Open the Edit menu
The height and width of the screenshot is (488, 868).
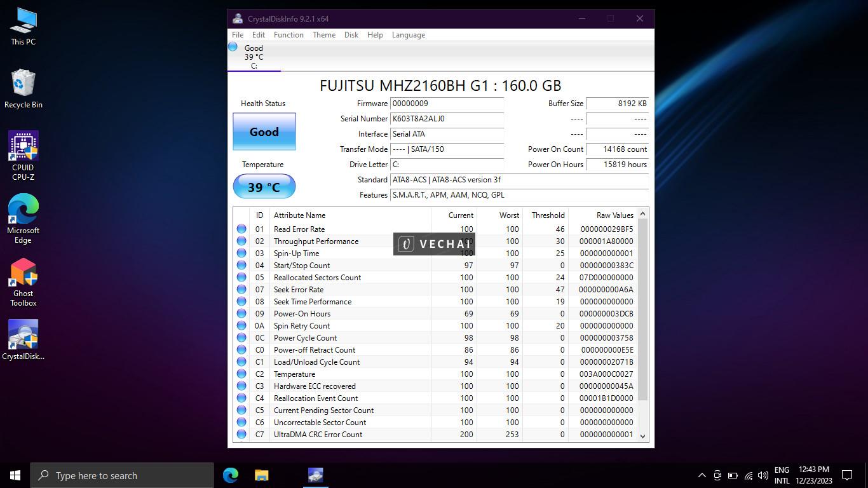(259, 35)
